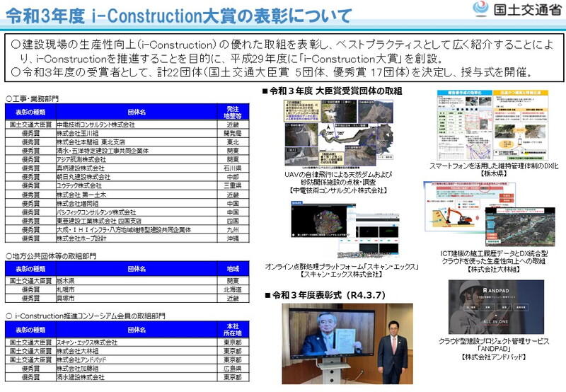This screenshot has width=566, height=392.
Task: Click the 北海道 region cell
Action: coord(233,289)
